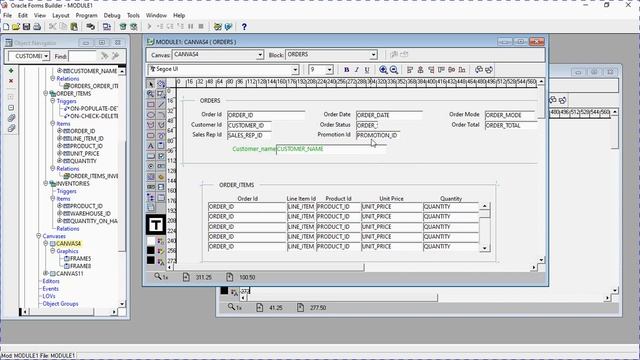Open the Debug menu
This screenshot has width=640, height=360.
tap(112, 16)
